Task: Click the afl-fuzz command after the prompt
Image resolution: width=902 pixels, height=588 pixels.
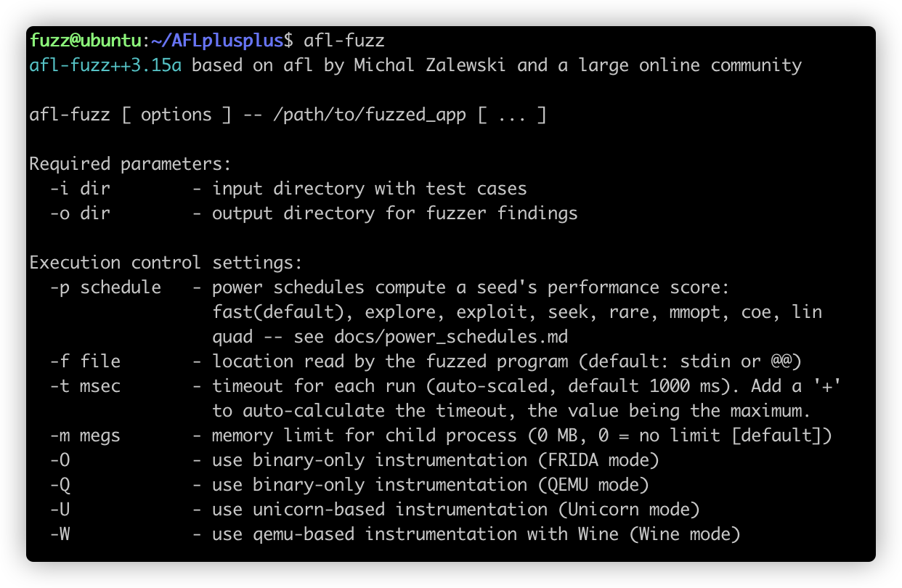Action: click(x=344, y=41)
